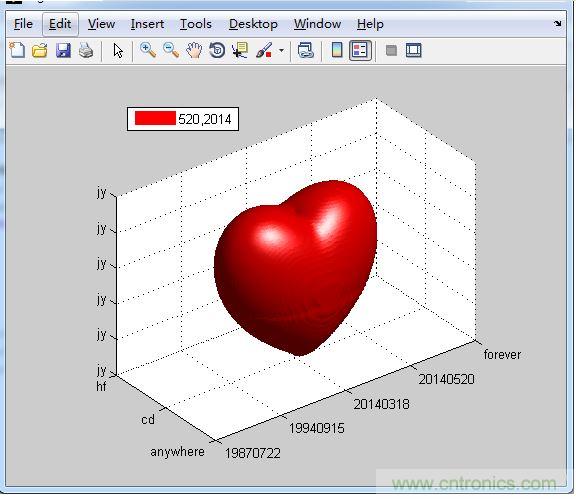Toggle the Brush data tool
576x499 pixels.
tap(264, 50)
